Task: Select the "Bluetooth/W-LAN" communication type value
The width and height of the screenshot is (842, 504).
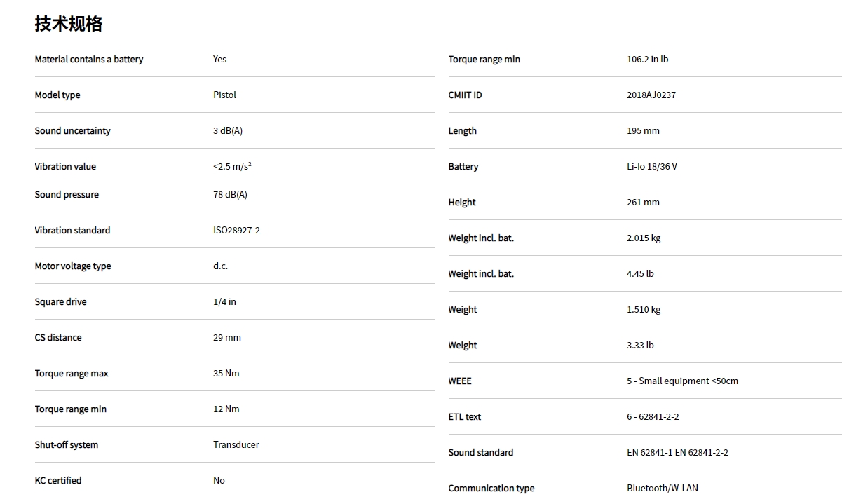Action: (x=663, y=489)
